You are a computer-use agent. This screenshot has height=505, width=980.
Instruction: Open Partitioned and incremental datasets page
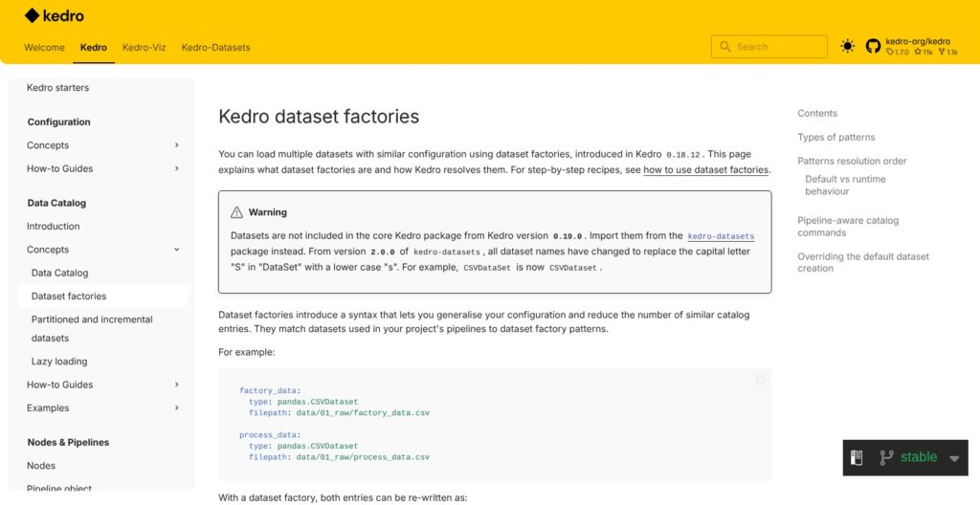click(92, 329)
